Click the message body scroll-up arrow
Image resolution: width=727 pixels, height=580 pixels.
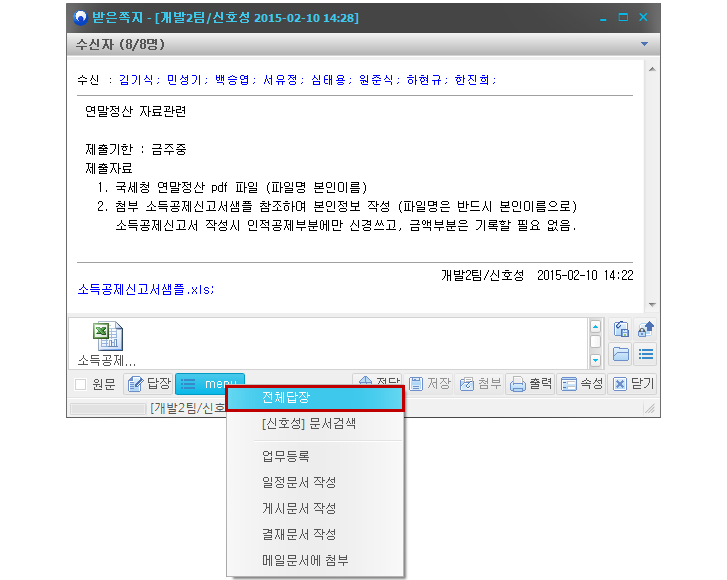[652, 70]
